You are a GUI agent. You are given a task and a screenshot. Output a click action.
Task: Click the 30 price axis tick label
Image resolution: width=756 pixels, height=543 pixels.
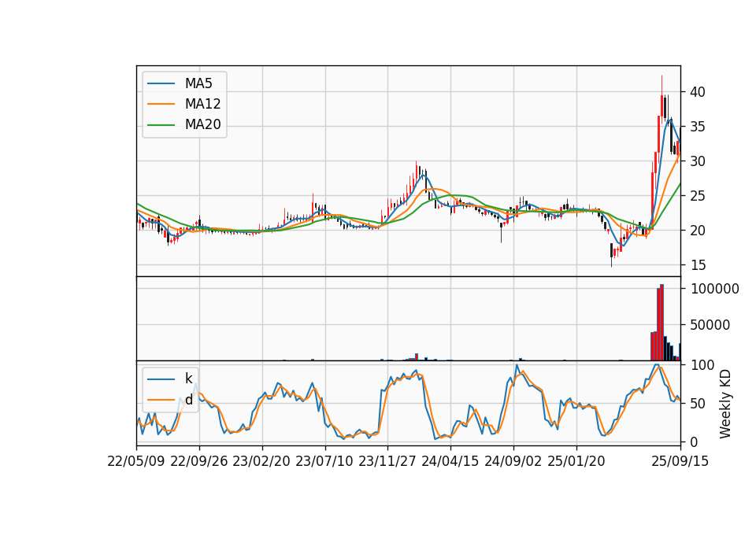pyautogui.click(x=697, y=161)
